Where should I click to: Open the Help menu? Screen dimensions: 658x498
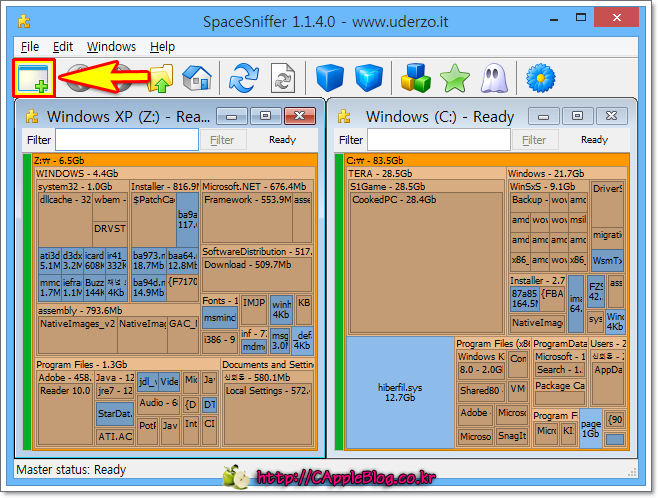(x=162, y=47)
